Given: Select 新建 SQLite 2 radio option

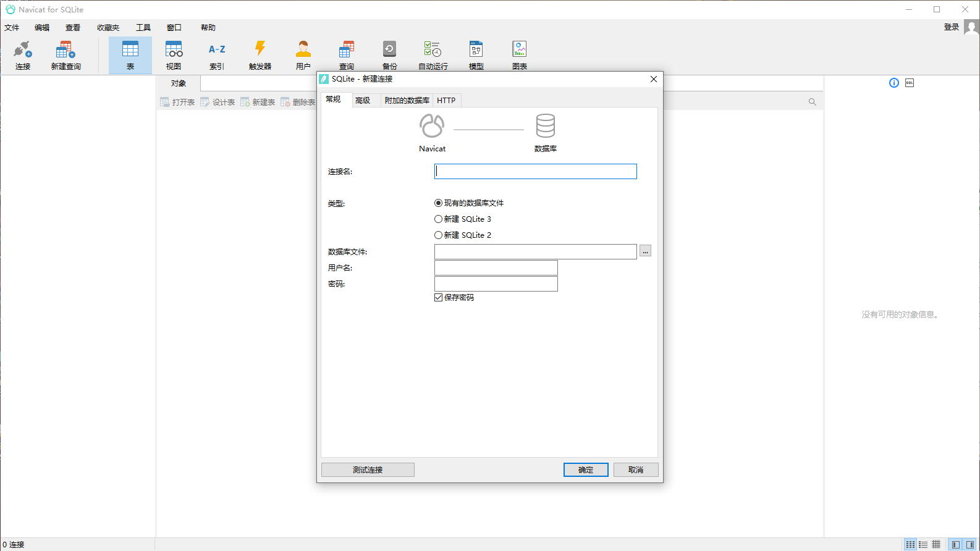Looking at the screenshot, I should (463, 235).
